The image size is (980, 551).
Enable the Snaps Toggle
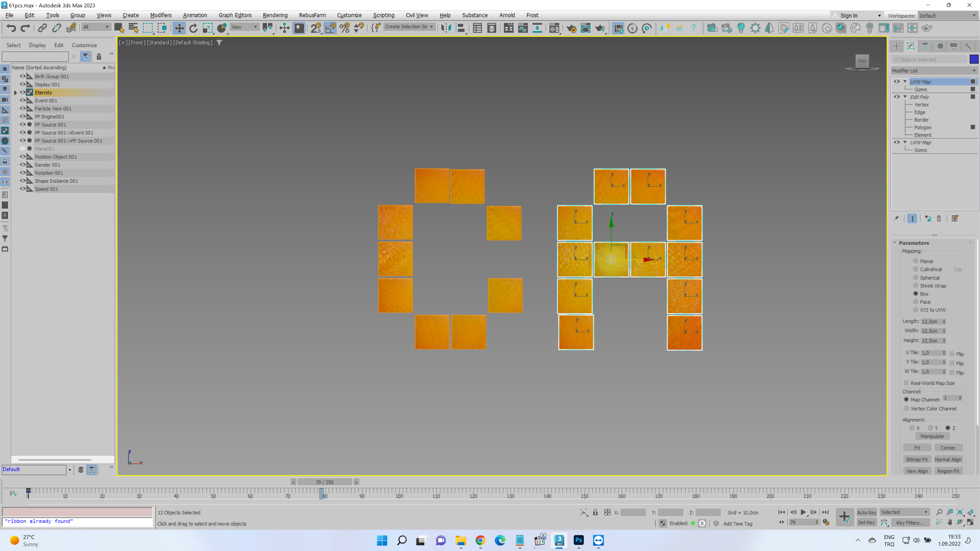[315, 28]
